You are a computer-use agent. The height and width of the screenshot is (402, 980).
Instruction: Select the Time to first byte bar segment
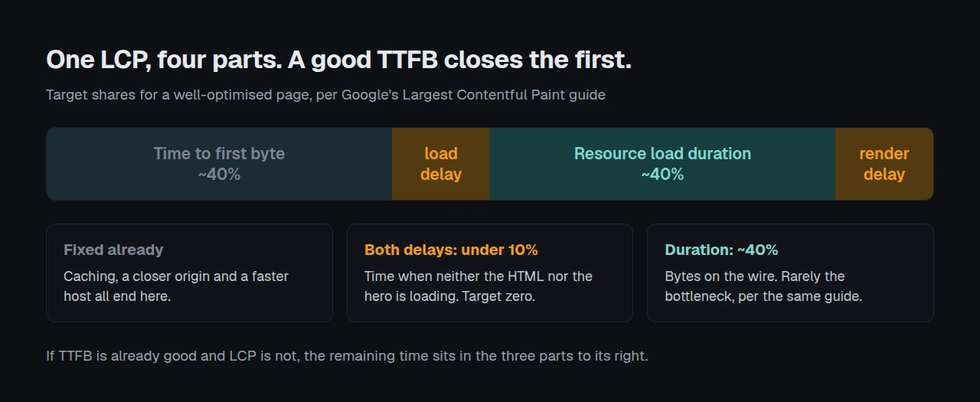tap(219, 164)
